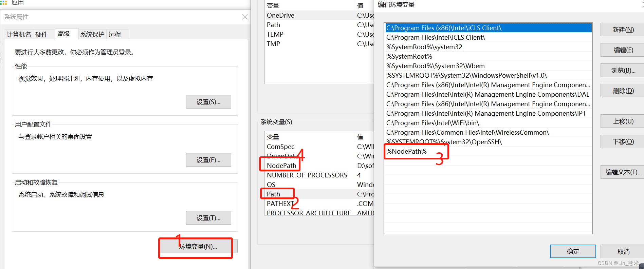Image resolution: width=644 pixels, height=269 pixels.
Task: Open the 系统保护 tab
Action: click(x=92, y=34)
